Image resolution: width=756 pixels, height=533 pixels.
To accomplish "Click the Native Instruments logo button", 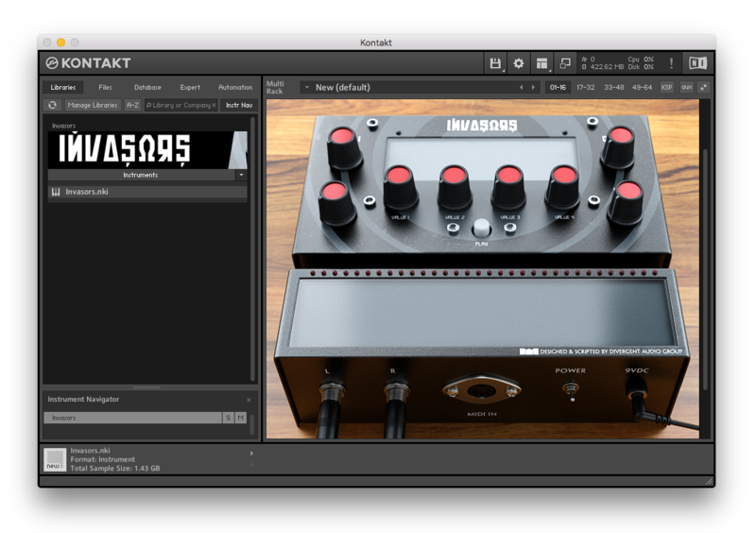I will click(697, 63).
